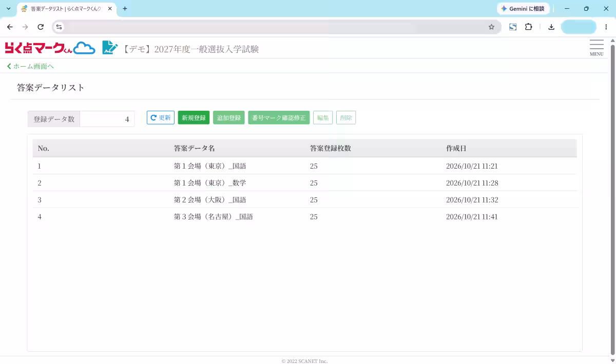Image resolution: width=616 pixels, height=364 pixels.
Task: Click date 2026/10/21 11:32
Action: tap(472, 200)
